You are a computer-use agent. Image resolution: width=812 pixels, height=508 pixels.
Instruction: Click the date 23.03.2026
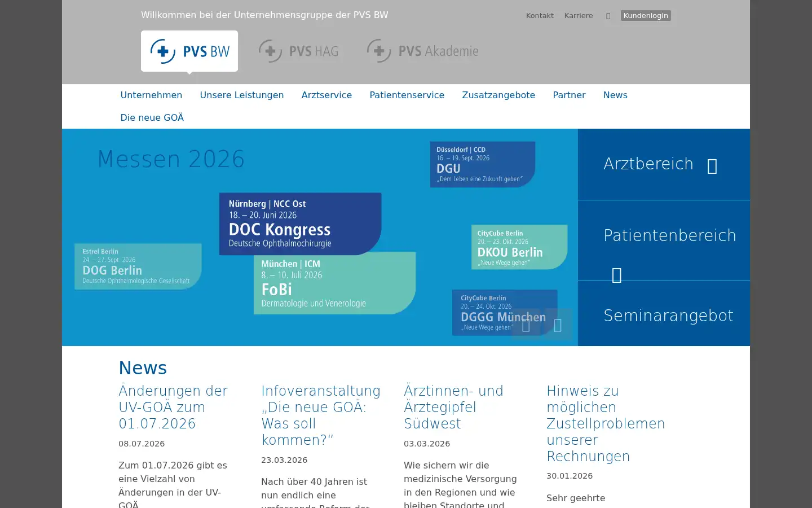point(284,460)
